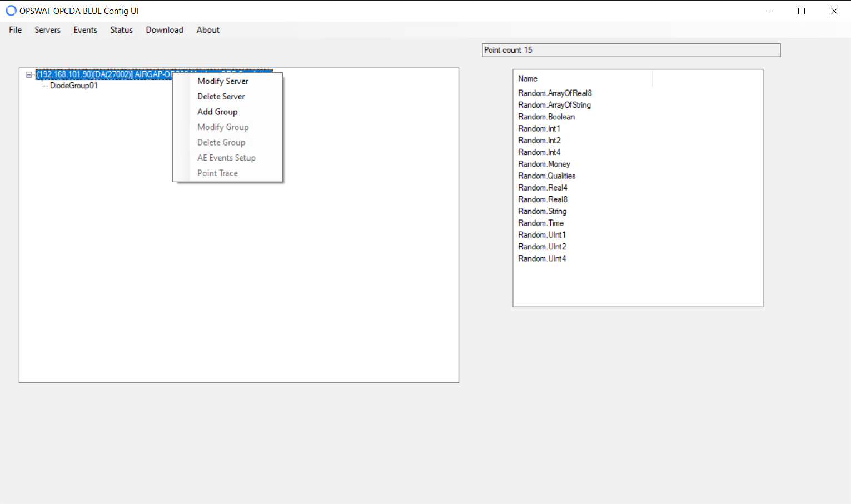The height and width of the screenshot is (504, 851).
Task: Select Random.String in the point list
Action: point(542,211)
